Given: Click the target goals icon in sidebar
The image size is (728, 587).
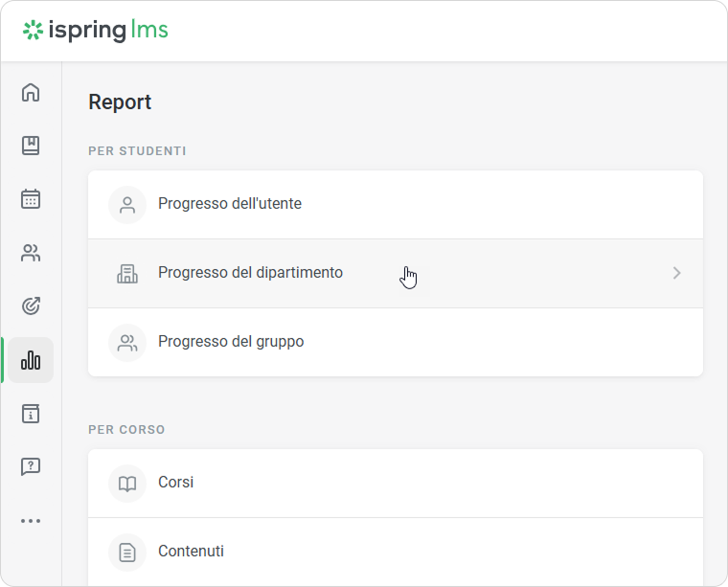Looking at the screenshot, I should click(31, 306).
